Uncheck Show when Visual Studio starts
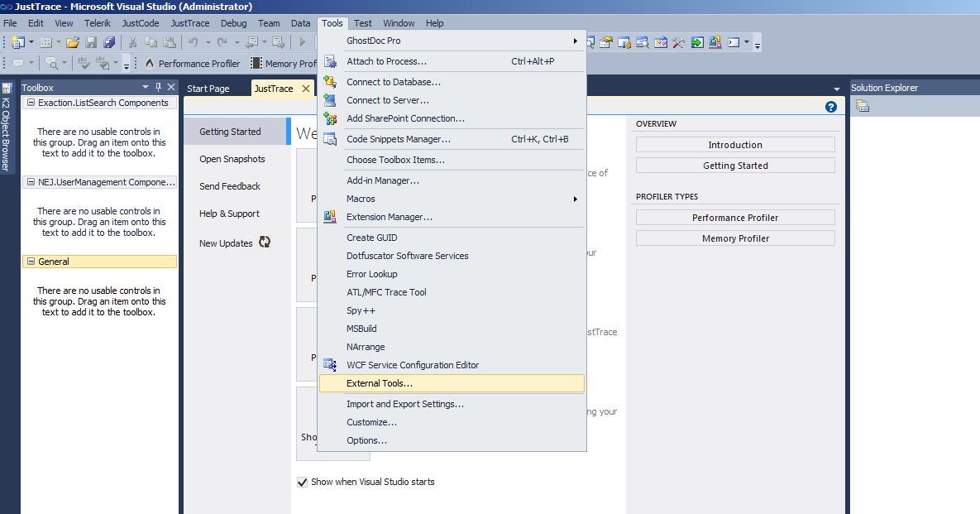This screenshot has width=980, height=514. point(302,481)
